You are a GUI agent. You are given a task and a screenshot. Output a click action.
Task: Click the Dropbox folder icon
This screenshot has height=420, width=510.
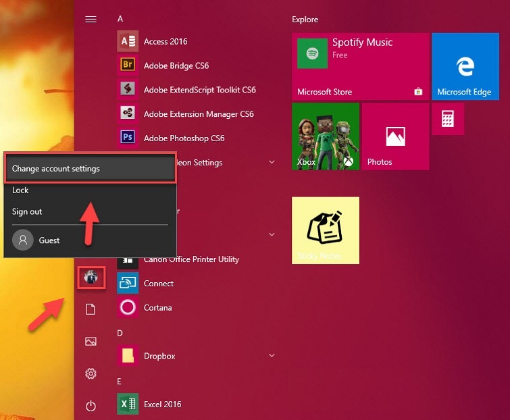click(x=128, y=356)
